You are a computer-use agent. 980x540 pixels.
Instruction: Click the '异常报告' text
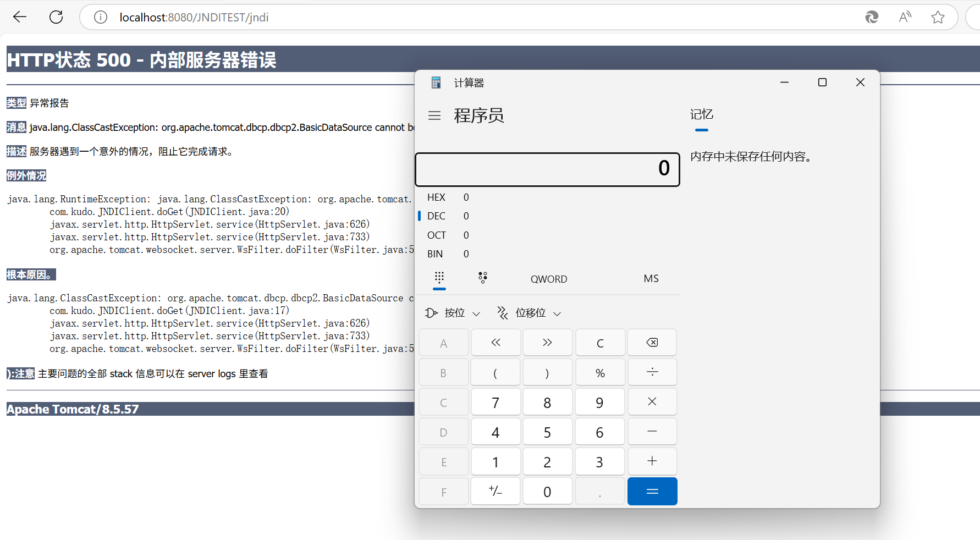(x=49, y=103)
